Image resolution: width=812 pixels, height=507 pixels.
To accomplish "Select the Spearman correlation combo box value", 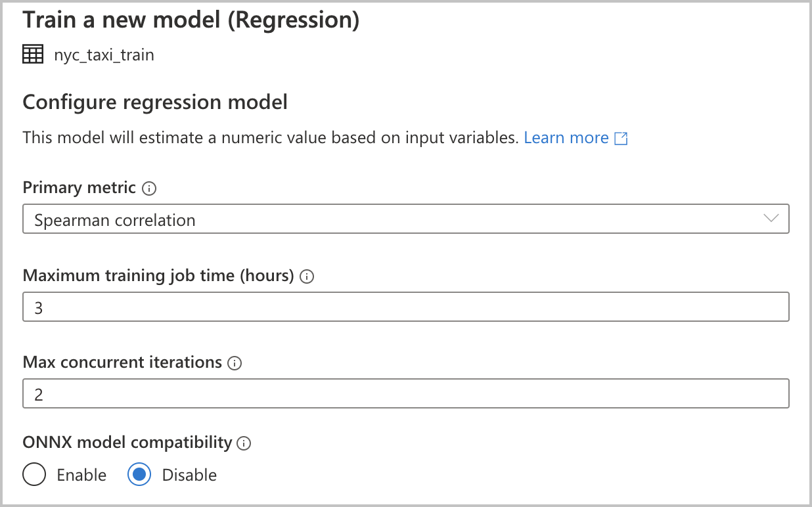I will tap(406, 219).
